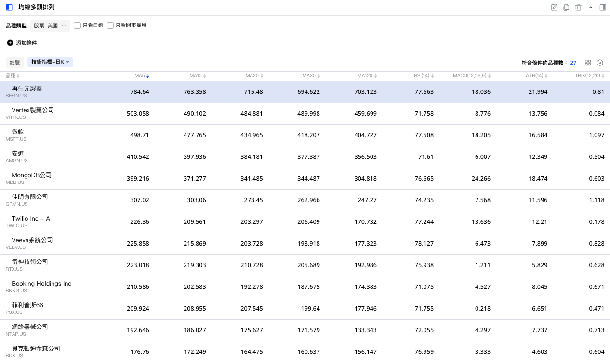Screen dimensions: 610x364
Task: Sort by MA30 column header
Action: 311,76
